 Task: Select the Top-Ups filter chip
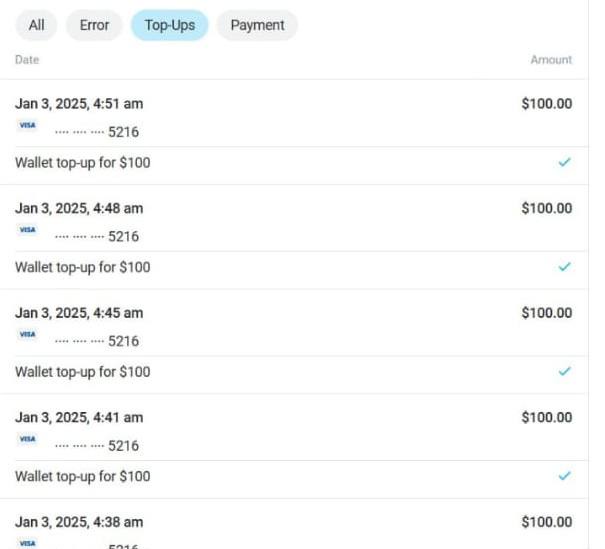170,25
